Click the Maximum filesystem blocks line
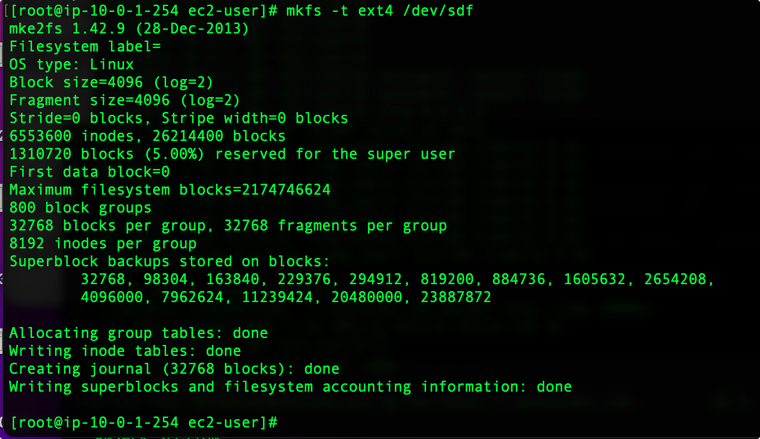This screenshot has width=760, height=439. click(169, 190)
